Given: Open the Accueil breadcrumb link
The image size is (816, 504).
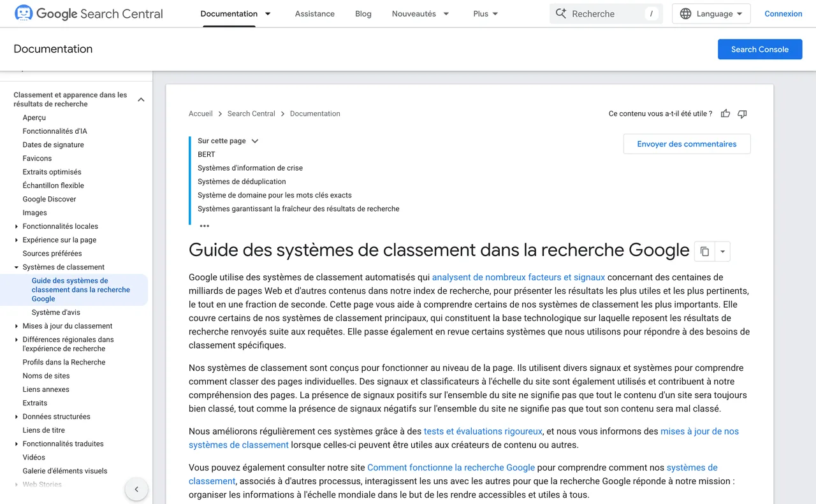Looking at the screenshot, I should tap(201, 113).
